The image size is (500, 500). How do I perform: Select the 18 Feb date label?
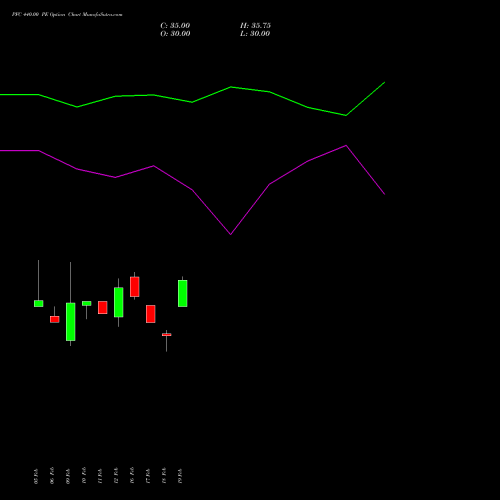coord(164,476)
